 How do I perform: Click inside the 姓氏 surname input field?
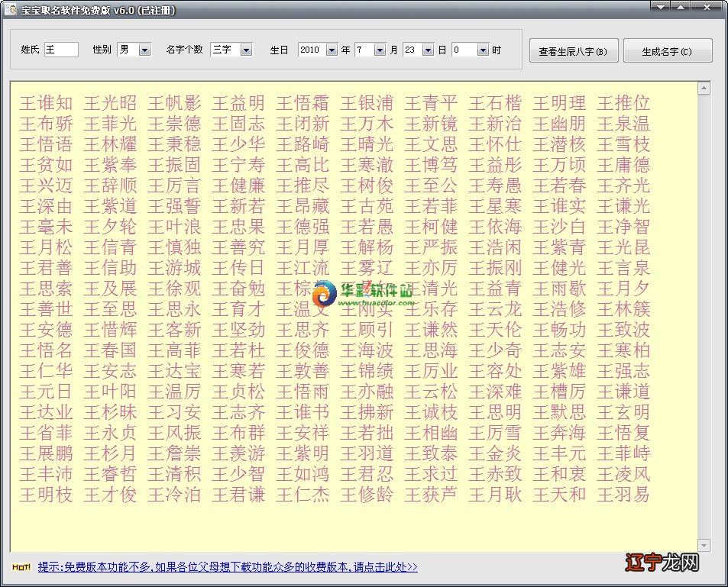[61, 49]
